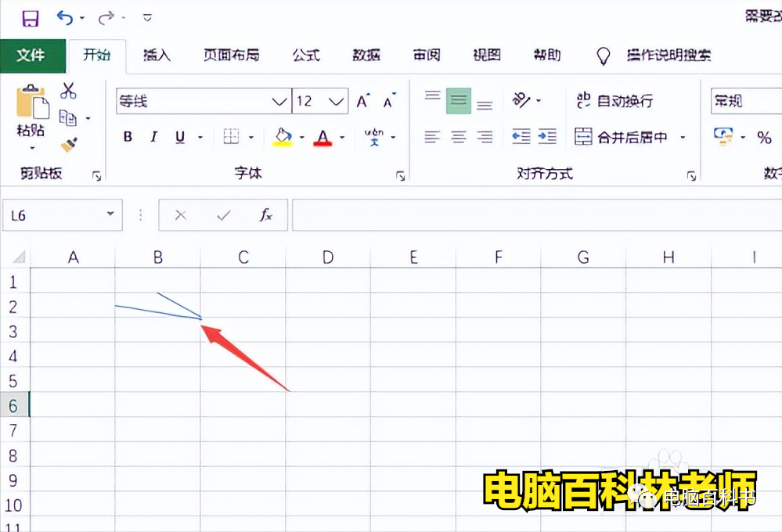This screenshot has width=782, height=532.
Task: Open the Copy options dropdown arrow
Action: (88, 118)
